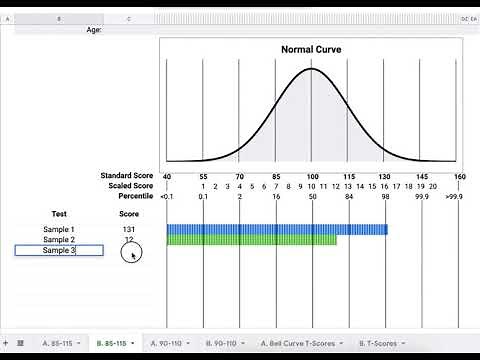Image resolution: width=480 pixels, height=360 pixels.
Task: Click the percentile value 98
Action: click(x=385, y=197)
